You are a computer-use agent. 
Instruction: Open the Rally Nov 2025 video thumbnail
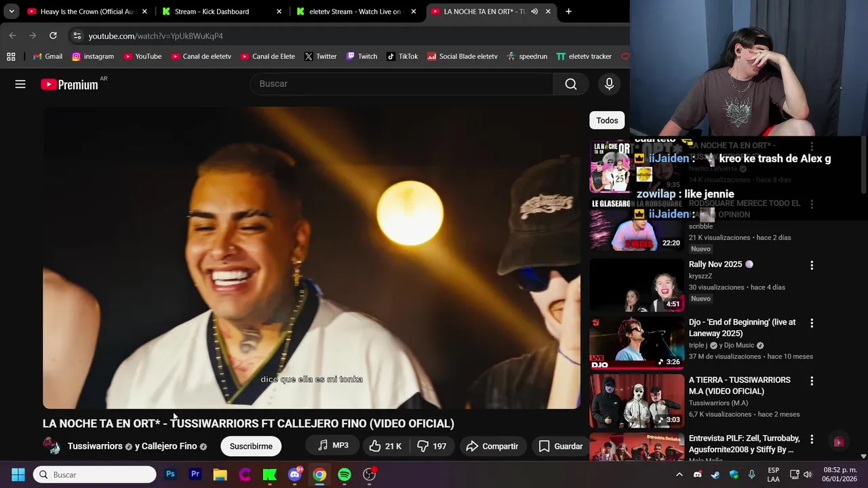[637, 284]
